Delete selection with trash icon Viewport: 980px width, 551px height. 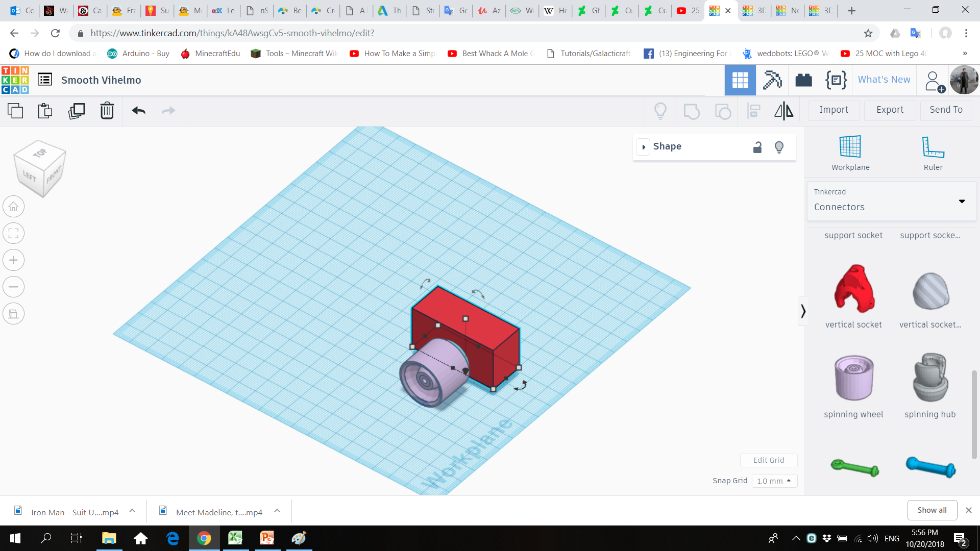(107, 111)
